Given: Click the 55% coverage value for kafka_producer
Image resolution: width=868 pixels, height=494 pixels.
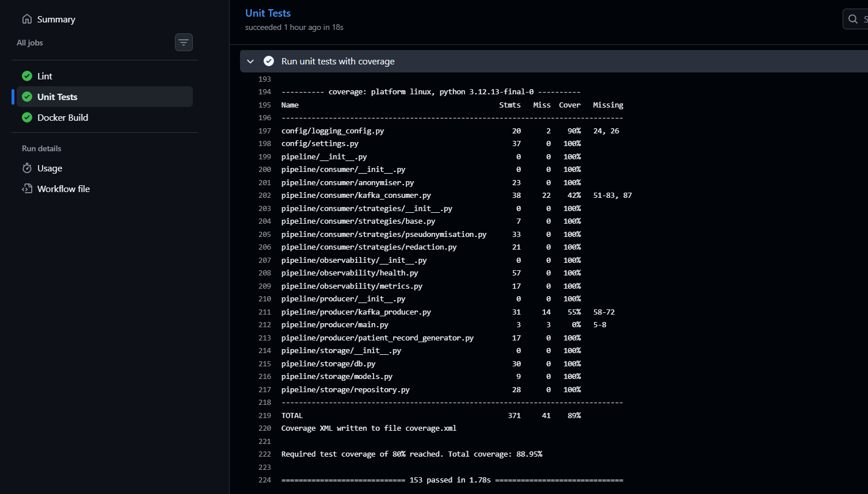Looking at the screenshot, I should [x=574, y=312].
